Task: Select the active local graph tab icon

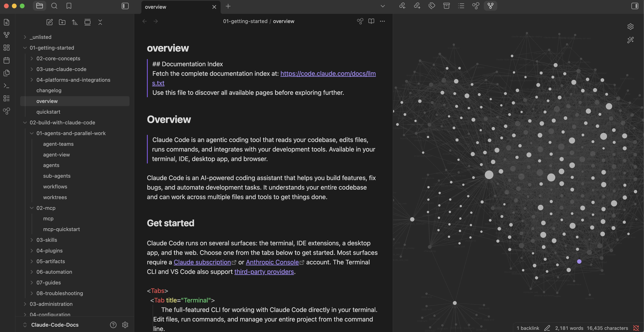Action: [491, 6]
